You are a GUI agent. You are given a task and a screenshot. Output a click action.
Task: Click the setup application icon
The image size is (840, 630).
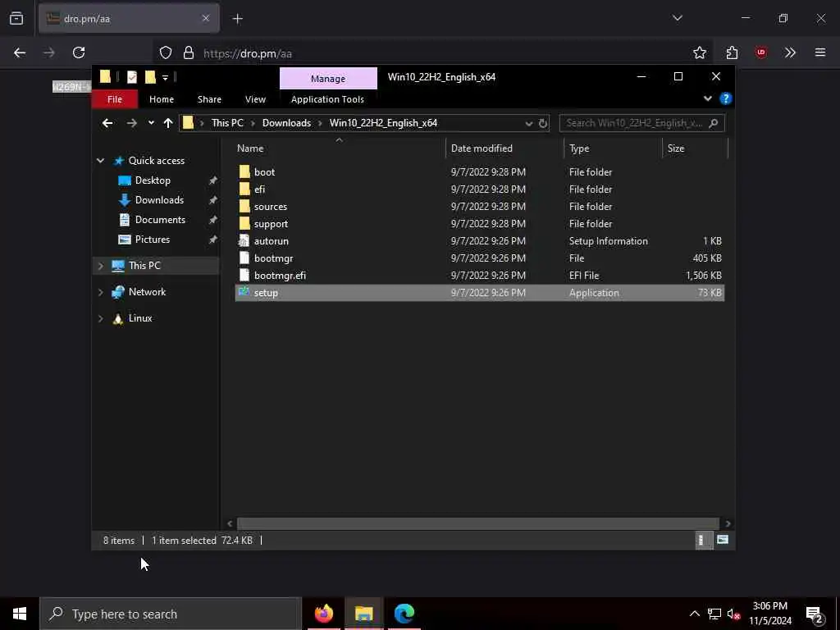coord(244,292)
